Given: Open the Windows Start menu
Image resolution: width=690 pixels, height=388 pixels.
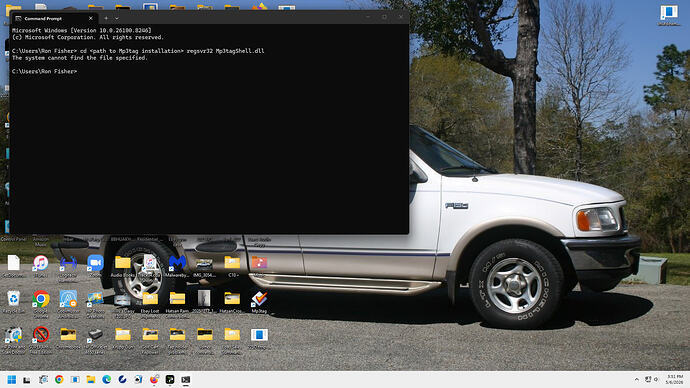Looking at the screenshot, I should click(x=12, y=380).
